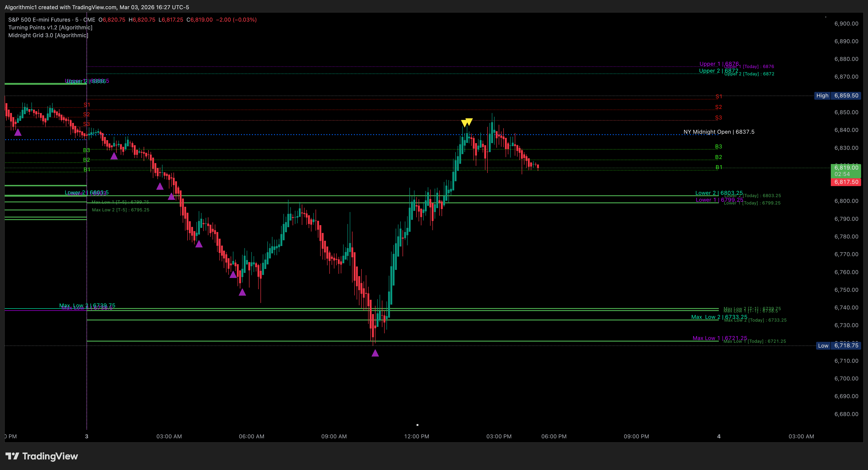The width and height of the screenshot is (868, 470).
Task: Click the High 6,859.50 price label
Action: [837, 95]
